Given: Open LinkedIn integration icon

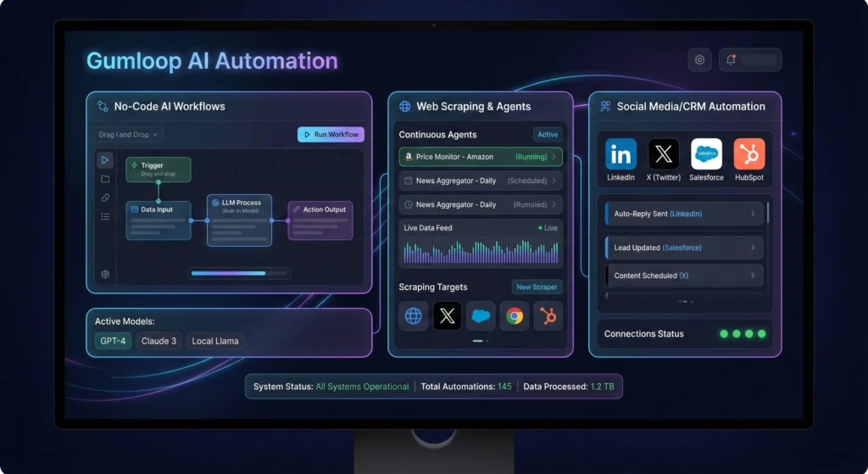Looking at the screenshot, I should tap(620, 154).
